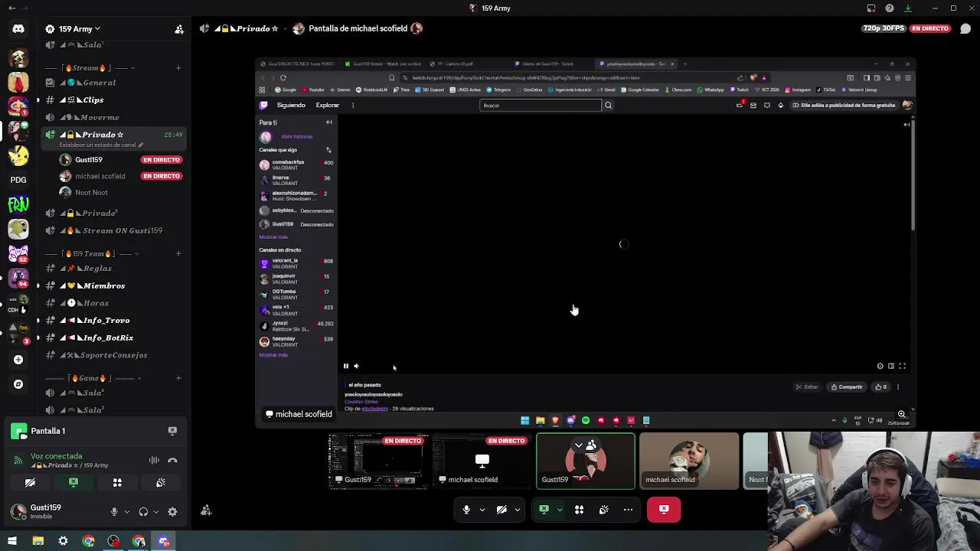Click red stop streaming button

click(x=664, y=510)
